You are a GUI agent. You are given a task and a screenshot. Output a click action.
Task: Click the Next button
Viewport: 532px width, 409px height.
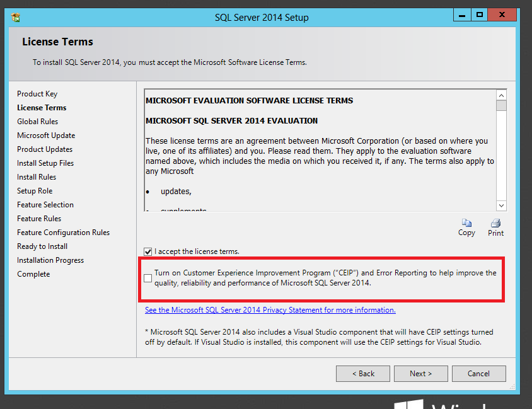click(420, 373)
